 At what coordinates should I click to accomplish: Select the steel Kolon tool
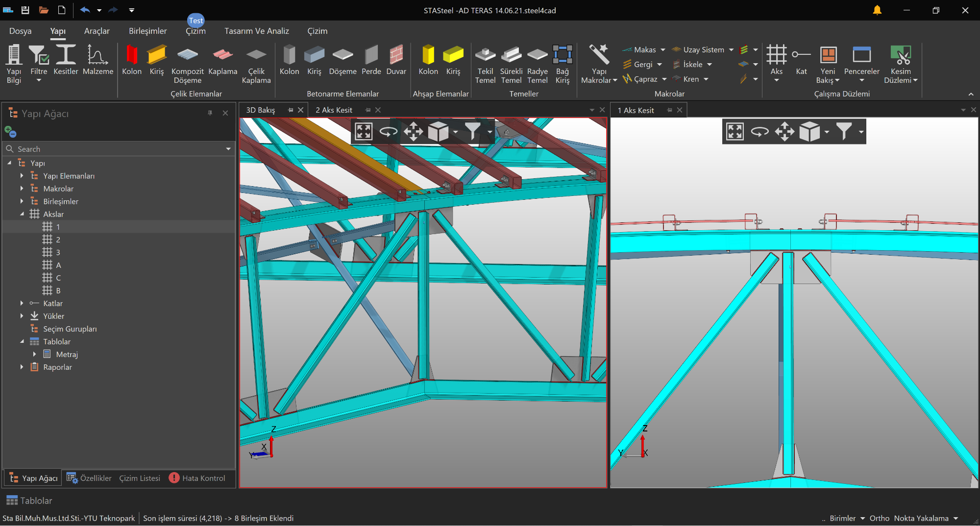tap(131, 60)
